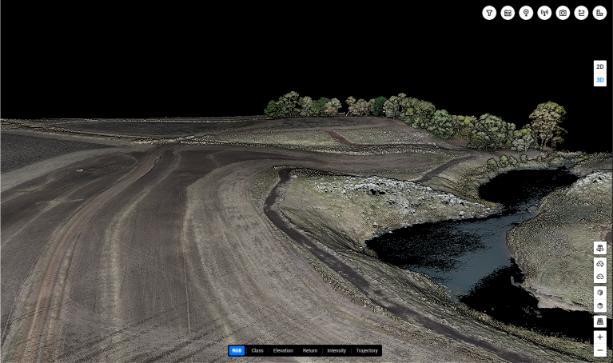Choose the Return display mode

(x=310, y=350)
